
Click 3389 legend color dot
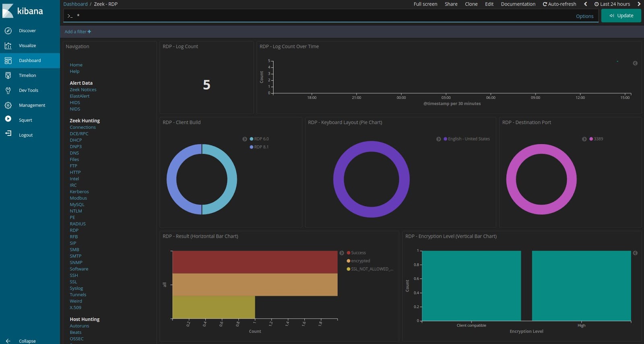[591, 139]
